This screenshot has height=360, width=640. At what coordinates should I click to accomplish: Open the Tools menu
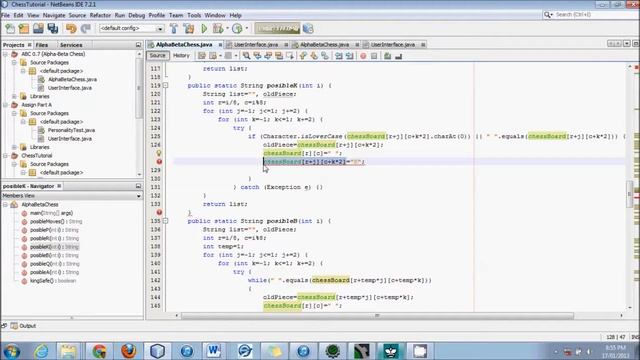pos(194,15)
